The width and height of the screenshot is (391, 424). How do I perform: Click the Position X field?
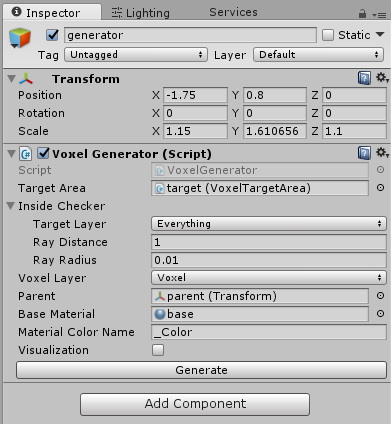[x=195, y=95]
